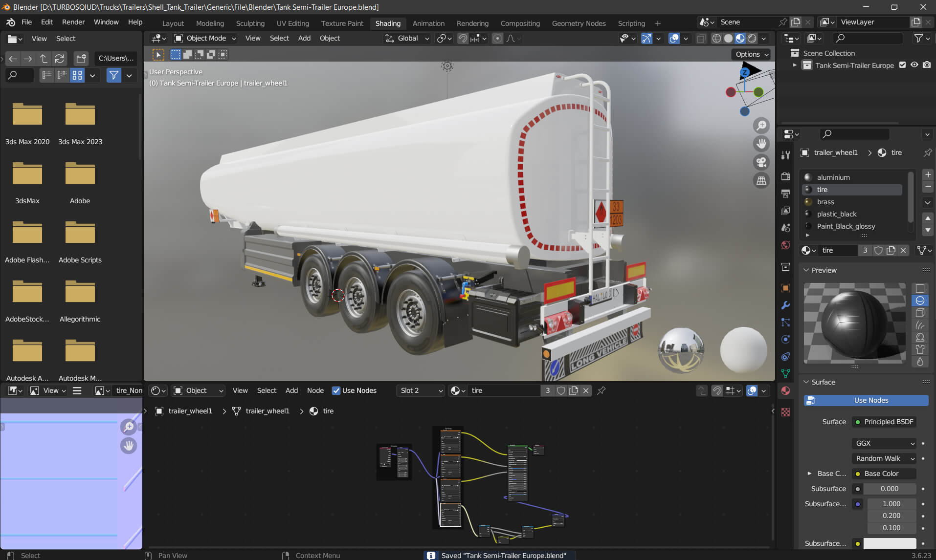This screenshot has height=560, width=936.
Task: Open the Texture properties checker icon
Action: coord(785,412)
